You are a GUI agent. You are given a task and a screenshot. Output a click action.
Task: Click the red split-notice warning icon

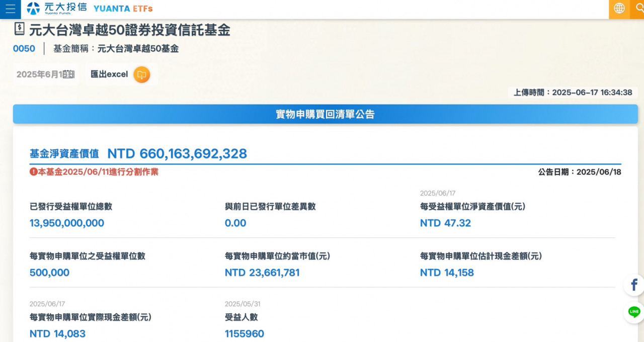[34, 172]
